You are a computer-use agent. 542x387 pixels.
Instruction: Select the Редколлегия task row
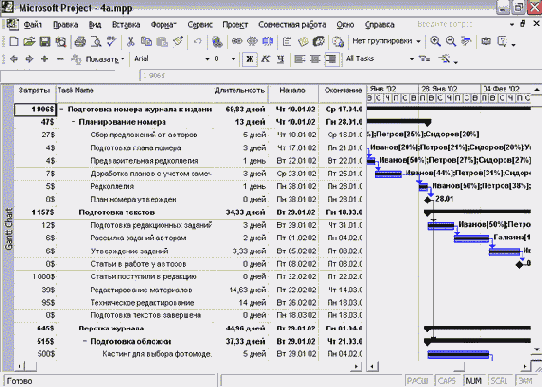pyautogui.click(x=188, y=187)
